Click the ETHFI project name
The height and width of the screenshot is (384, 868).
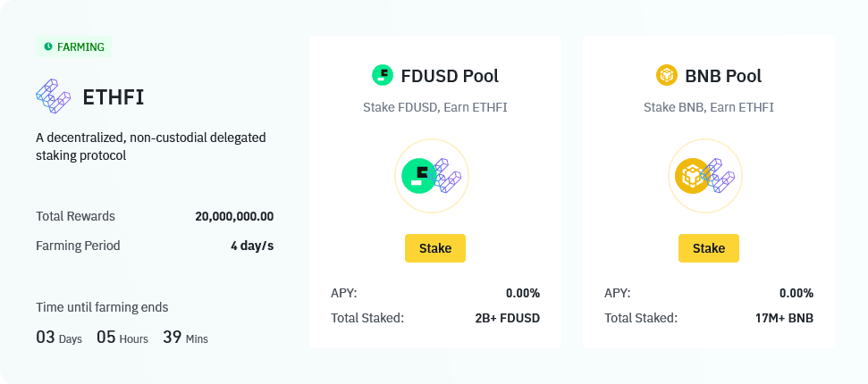point(113,97)
